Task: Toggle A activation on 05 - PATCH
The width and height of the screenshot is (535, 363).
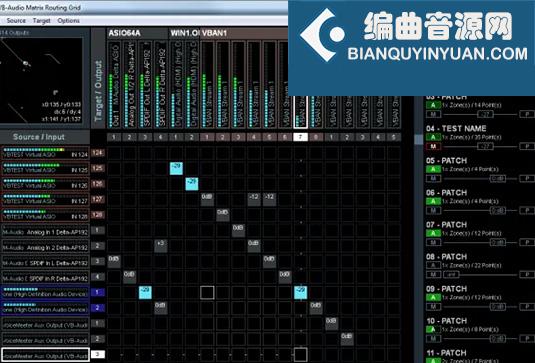Action: [433, 169]
